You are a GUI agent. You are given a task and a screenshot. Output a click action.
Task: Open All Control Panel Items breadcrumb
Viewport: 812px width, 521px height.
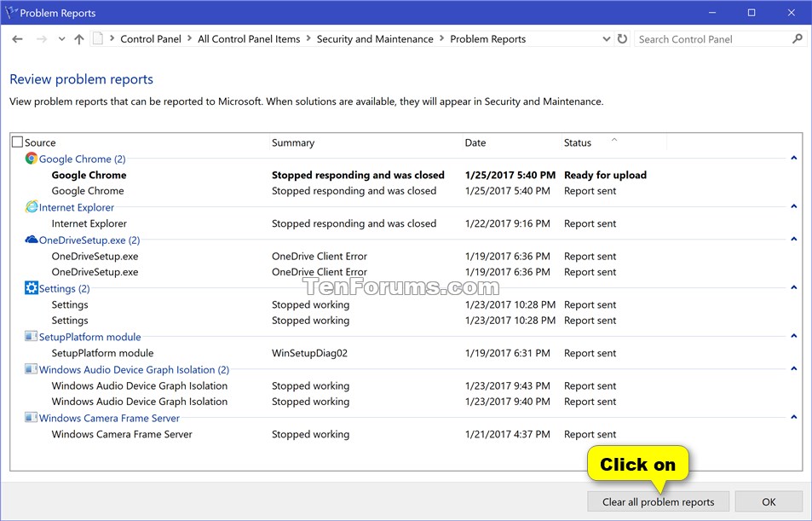(x=249, y=39)
